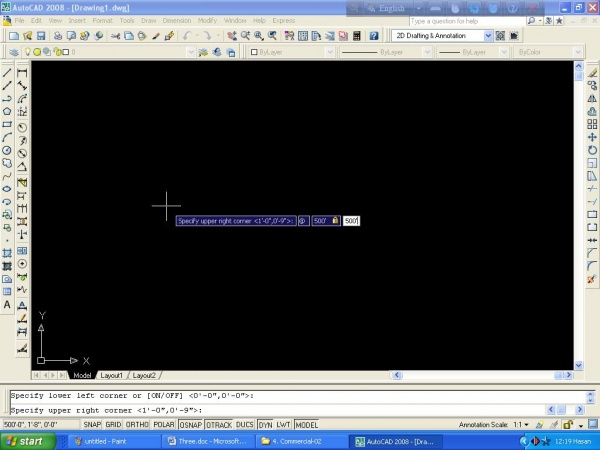This screenshot has width=600, height=450.
Task: Select the Rectangle draw tool
Action: point(7,124)
